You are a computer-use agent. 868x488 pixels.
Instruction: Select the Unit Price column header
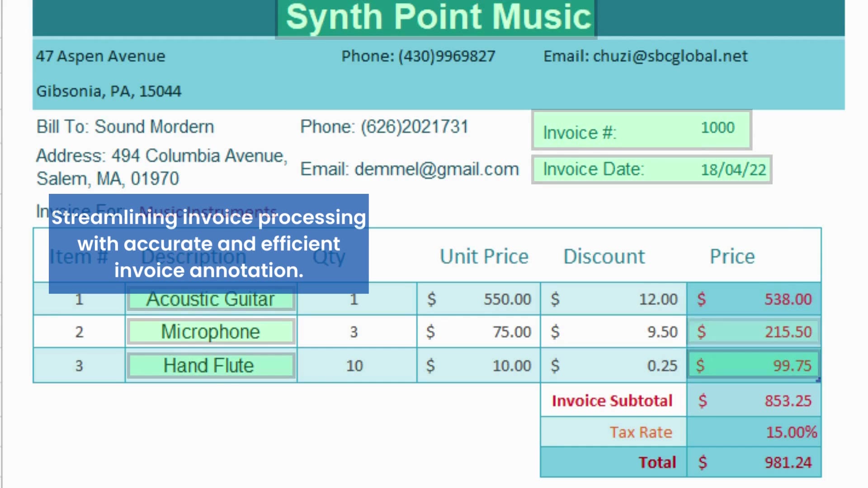[x=484, y=257]
